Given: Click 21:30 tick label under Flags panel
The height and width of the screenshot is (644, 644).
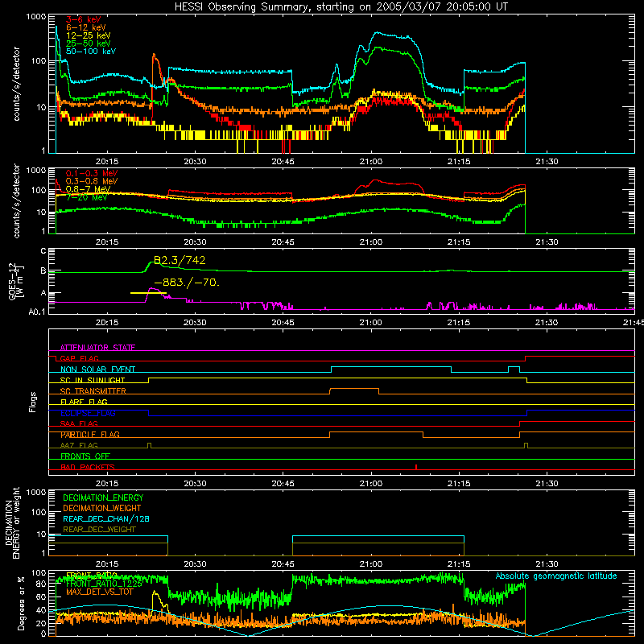Looking at the screenshot, I should coord(547,484).
